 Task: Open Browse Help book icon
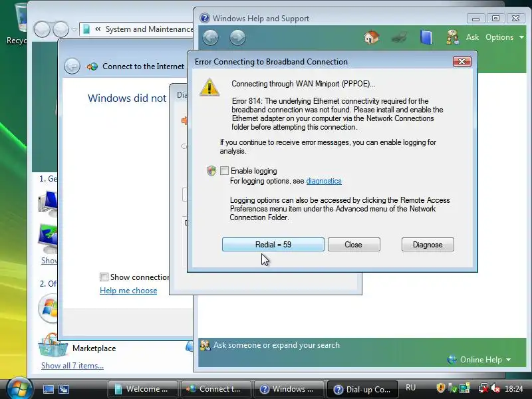[x=426, y=37]
